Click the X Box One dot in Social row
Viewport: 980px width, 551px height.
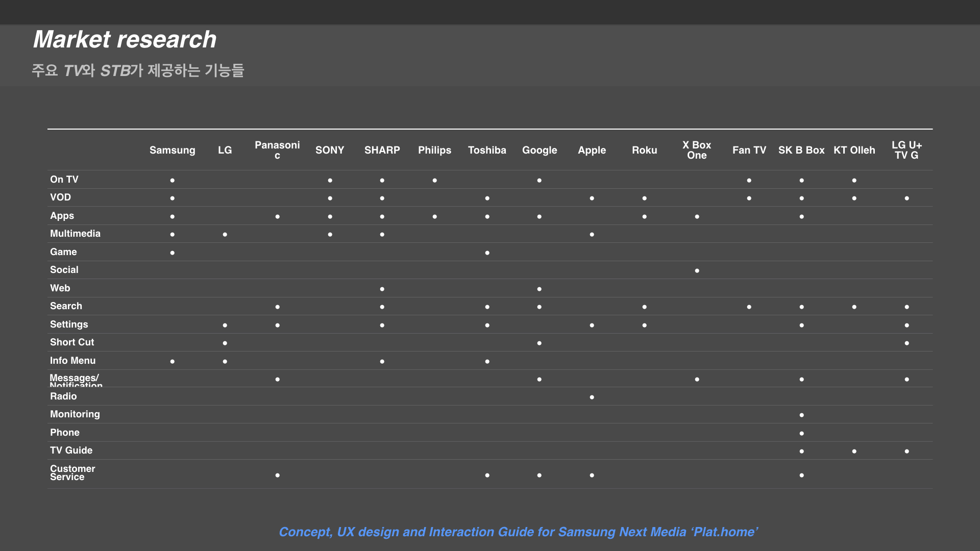coord(697,270)
